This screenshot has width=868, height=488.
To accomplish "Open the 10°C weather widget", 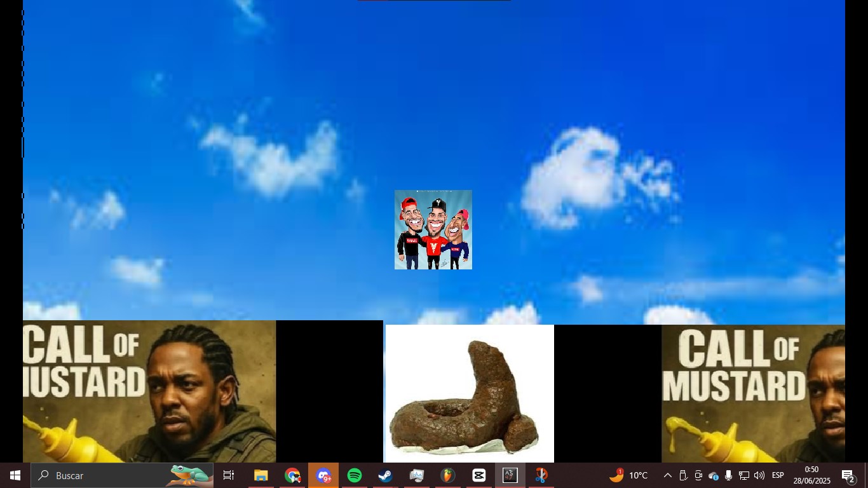I will click(628, 475).
